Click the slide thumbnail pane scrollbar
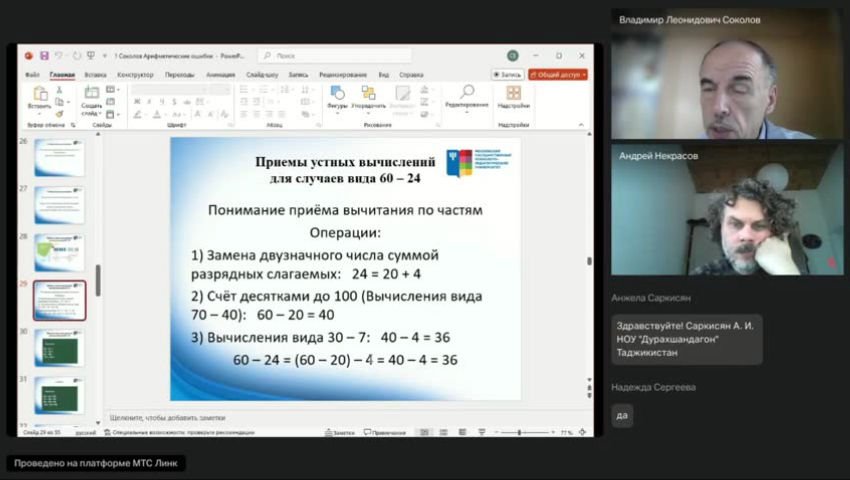 (x=98, y=279)
